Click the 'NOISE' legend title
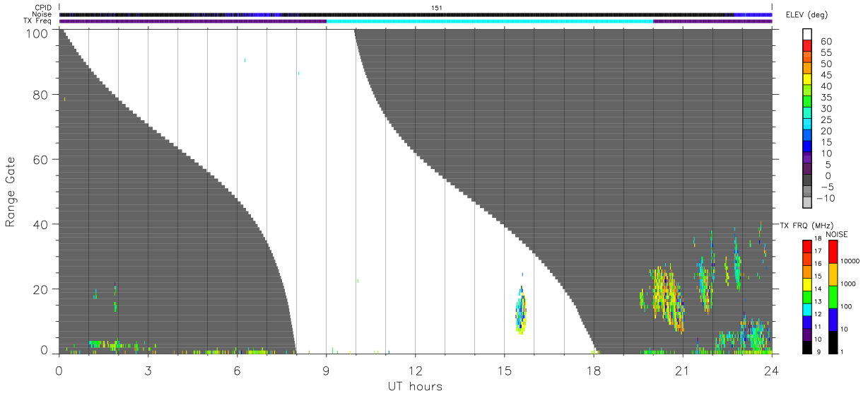Image resolution: width=868 pixels, height=401 pixels. click(837, 234)
